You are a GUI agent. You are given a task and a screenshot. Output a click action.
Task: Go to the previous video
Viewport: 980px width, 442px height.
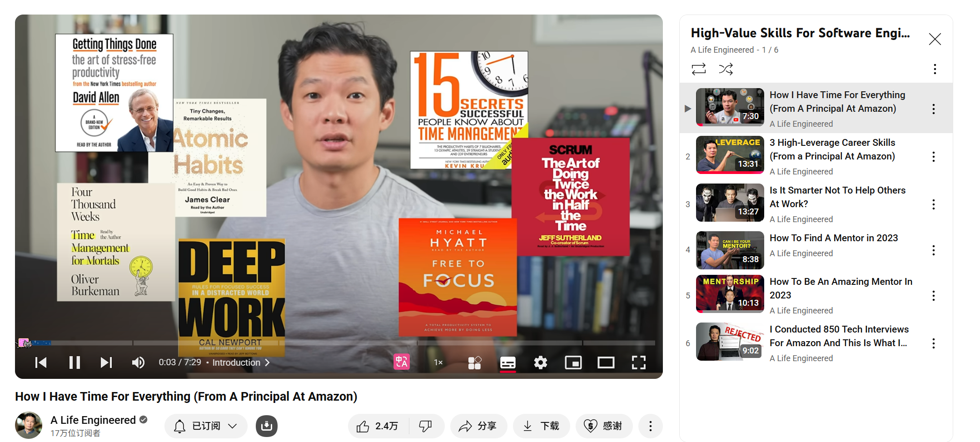41,363
